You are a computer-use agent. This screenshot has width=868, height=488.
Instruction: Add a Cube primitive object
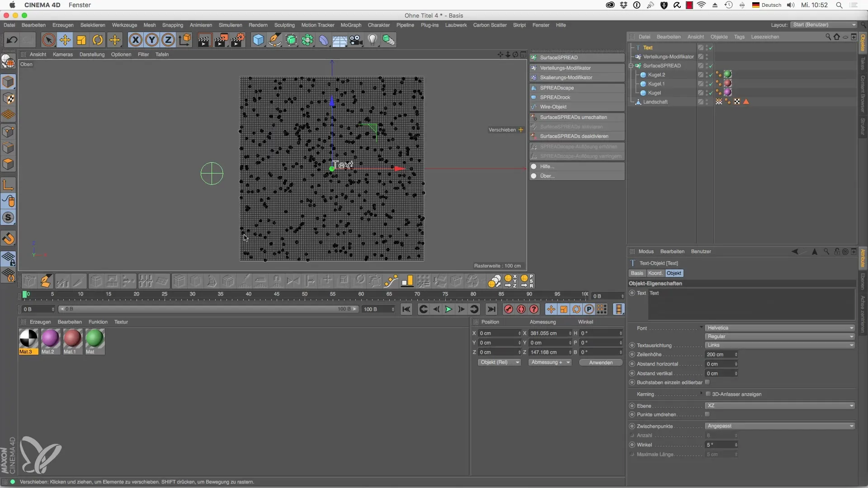(x=258, y=40)
